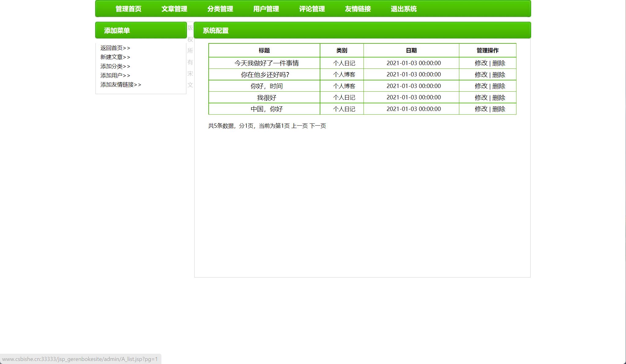Click 上一页 pagination link
This screenshot has height=364, width=626.
[299, 126]
